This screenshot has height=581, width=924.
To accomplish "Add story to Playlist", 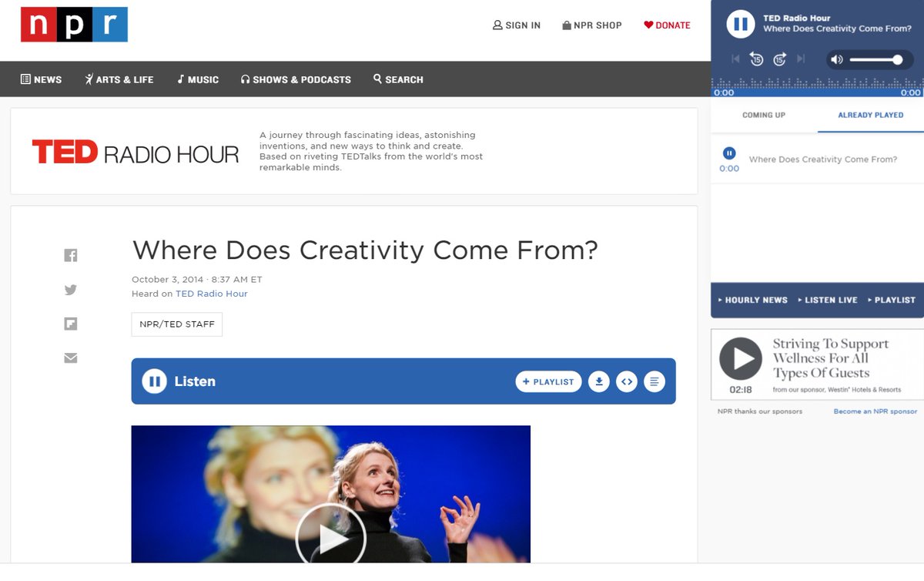I will click(548, 381).
